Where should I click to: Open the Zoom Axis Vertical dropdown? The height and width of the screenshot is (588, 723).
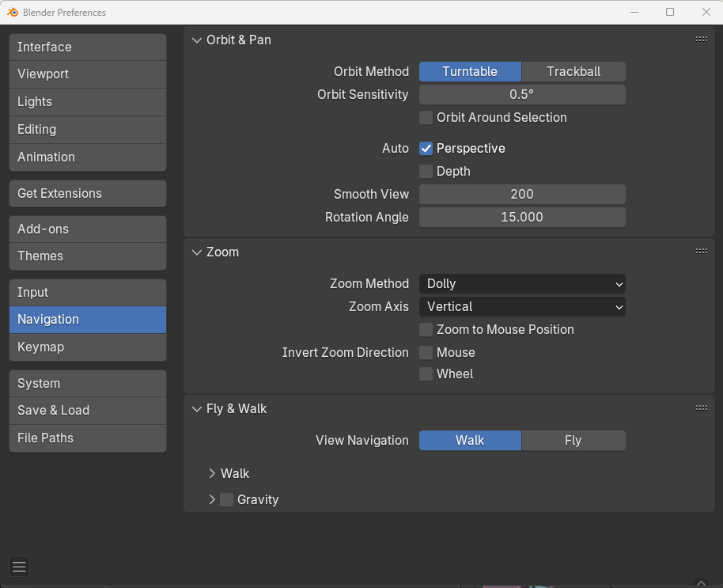click(x=522, y=307)
